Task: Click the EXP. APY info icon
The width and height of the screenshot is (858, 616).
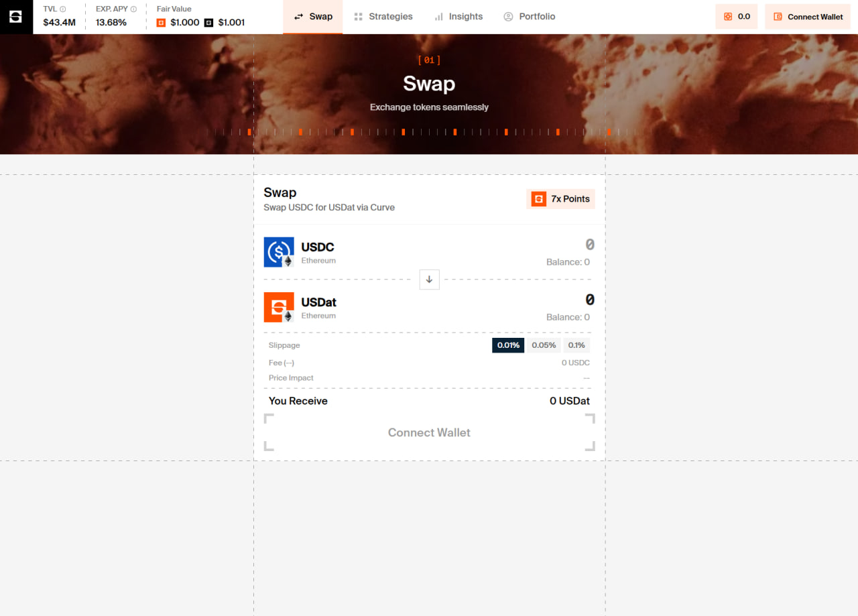Action: [133, 9]
